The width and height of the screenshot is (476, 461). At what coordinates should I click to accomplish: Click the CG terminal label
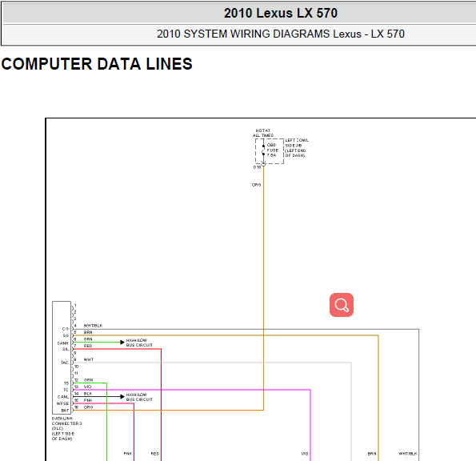(66, 329)
